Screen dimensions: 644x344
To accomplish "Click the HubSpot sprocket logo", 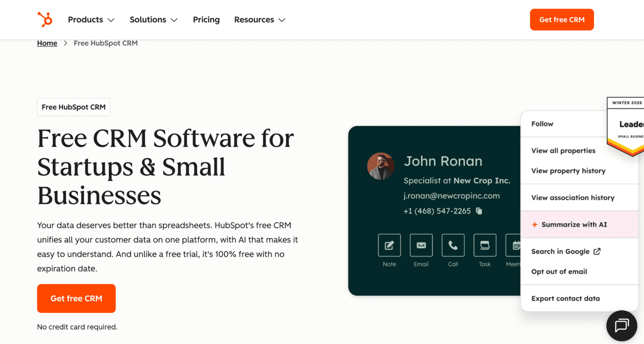I will [x=45, y=20].
